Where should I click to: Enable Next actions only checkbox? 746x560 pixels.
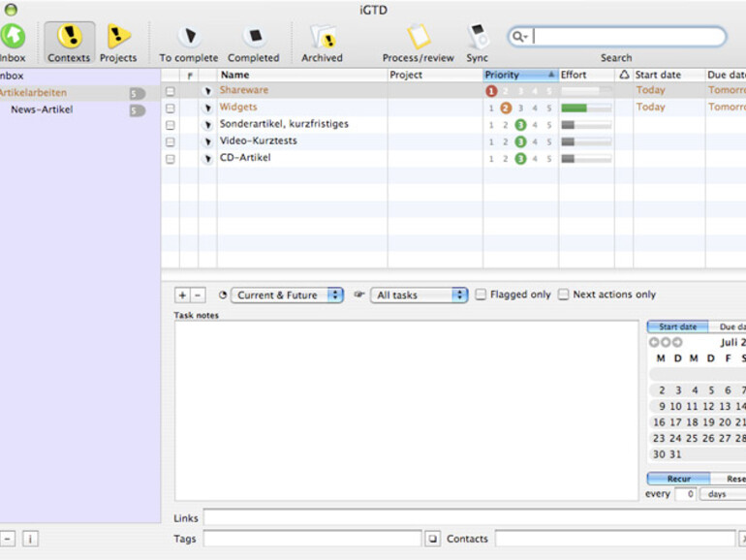tap(563, 295)
